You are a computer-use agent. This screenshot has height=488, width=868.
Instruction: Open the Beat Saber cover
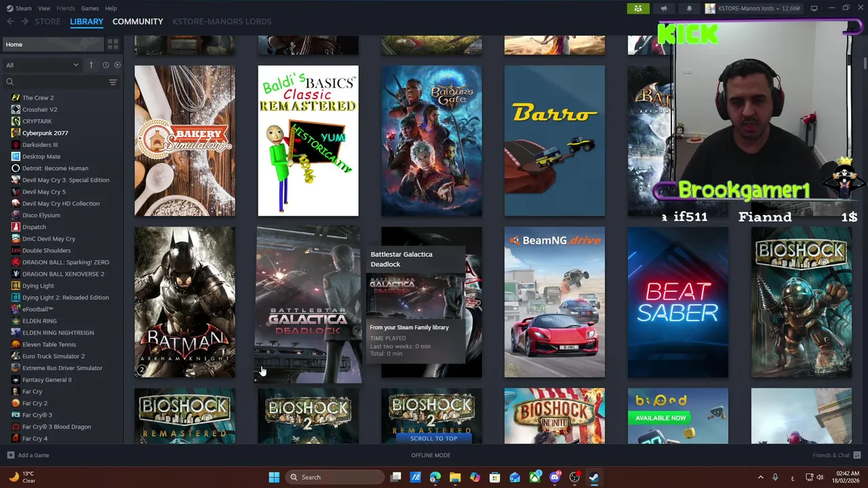click(x=678, y=302)
